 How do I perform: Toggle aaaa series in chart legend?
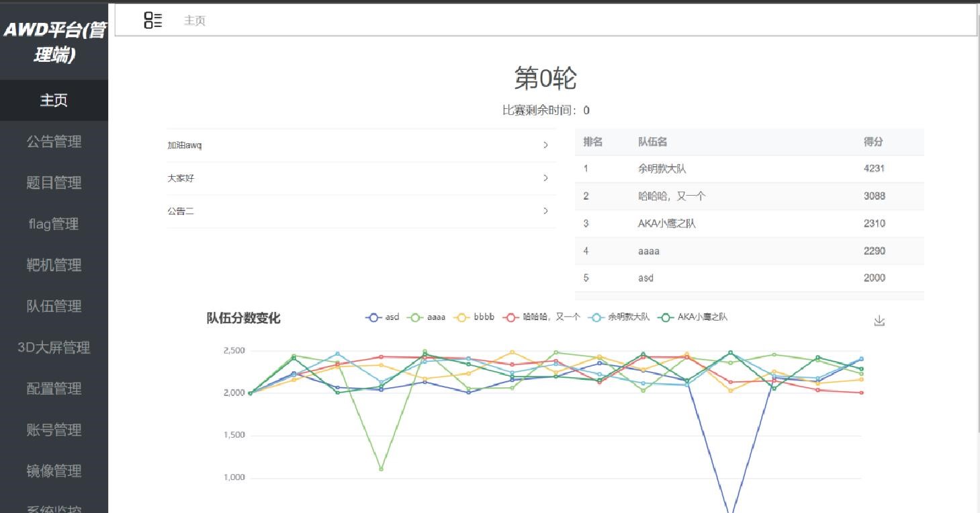click(427, 317)
